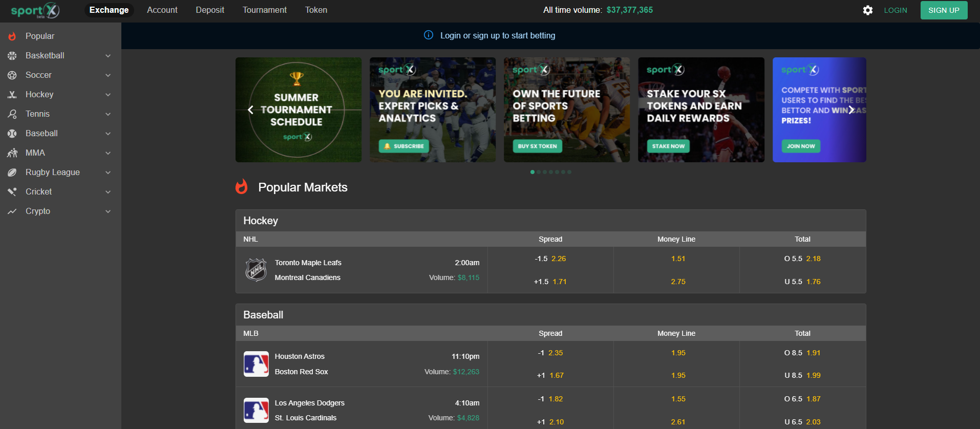This screenshot has width=980, height=429.
Task: Click the Basketball icon in sidebar
Action: (12, 56)
